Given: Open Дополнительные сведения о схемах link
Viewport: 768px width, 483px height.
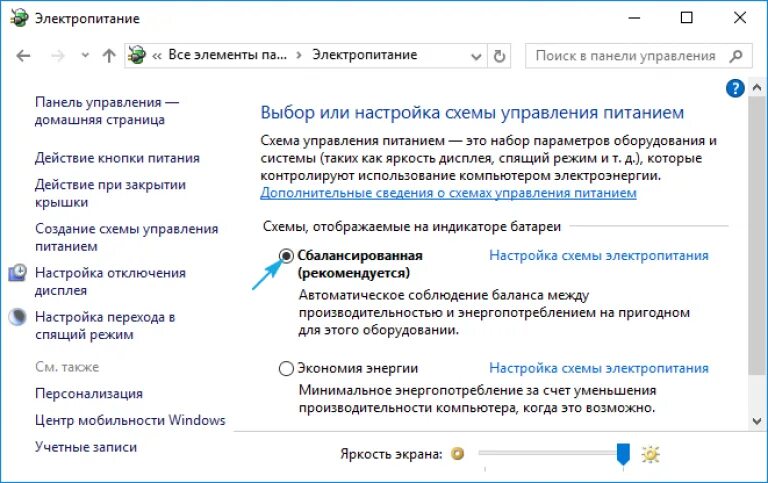Looking at the screenshot, I should 448,193.
